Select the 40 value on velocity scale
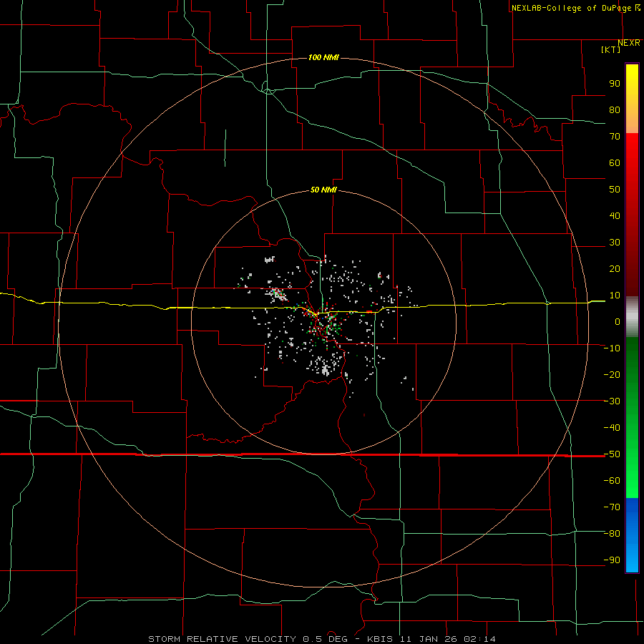The height and width of the screenshot is (644, 644). click(615, 215)
